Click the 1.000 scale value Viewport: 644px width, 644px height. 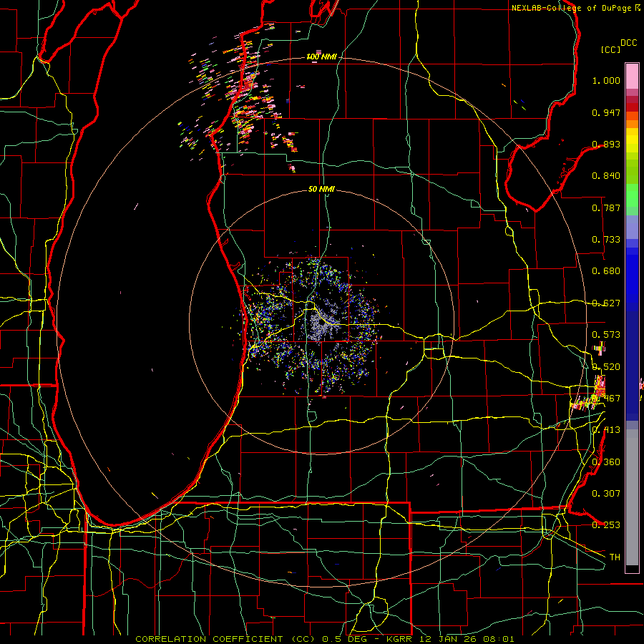point(606,80)
